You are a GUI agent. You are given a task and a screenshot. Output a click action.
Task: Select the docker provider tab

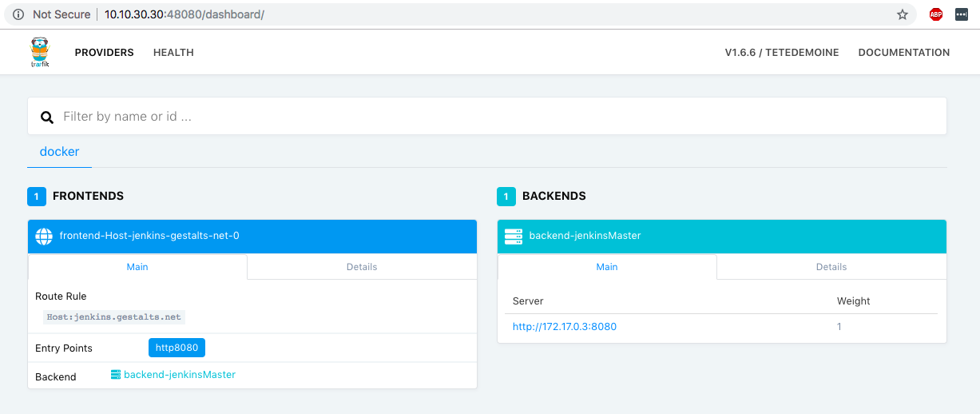[x=59, y=152]
